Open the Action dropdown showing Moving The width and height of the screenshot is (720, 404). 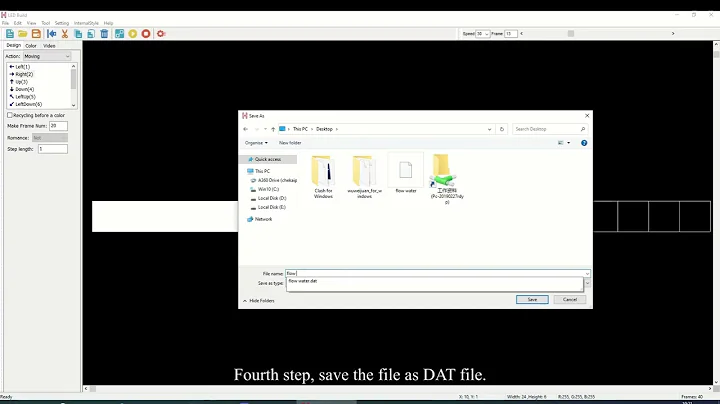pos(47,56)
